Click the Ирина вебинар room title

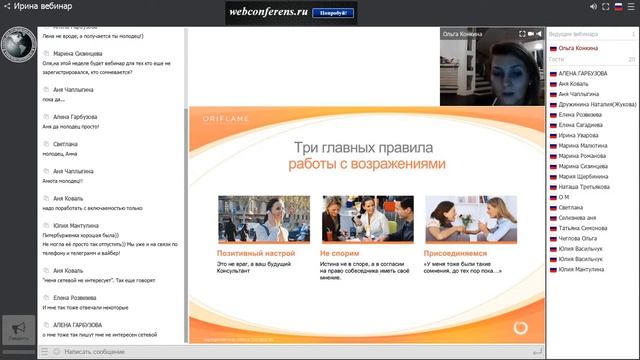pos(43,6)
